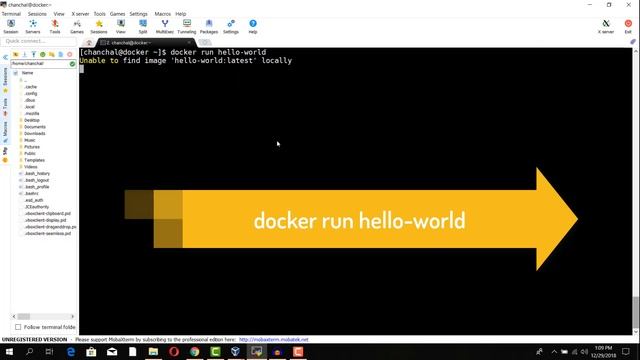Select the Videos folder
Image resolution: width=640 pixels, height=360 pixels.
[x=30, y=167]
